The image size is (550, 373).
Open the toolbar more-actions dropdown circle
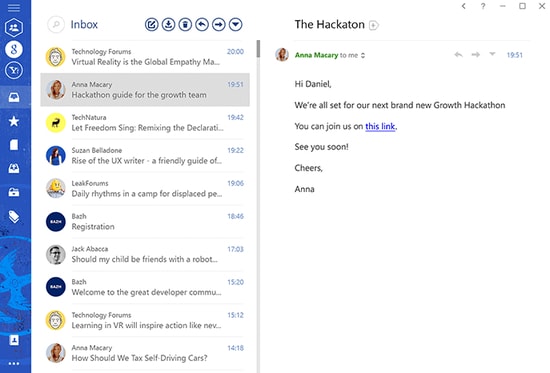236,25
